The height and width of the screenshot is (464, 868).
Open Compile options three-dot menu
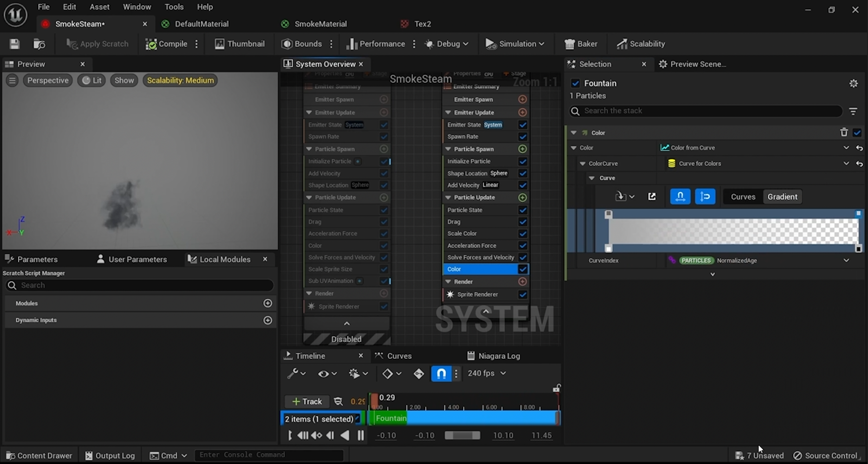(x=197, y=44)
